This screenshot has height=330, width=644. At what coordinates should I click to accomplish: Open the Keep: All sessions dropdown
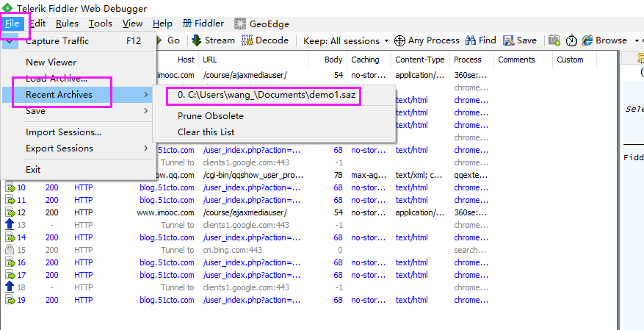click(x=346, y=40)
